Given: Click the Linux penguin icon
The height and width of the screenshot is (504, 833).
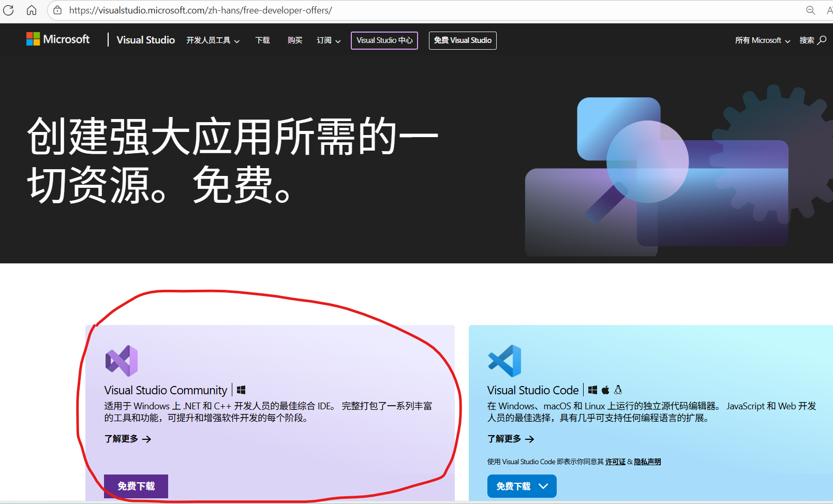Looking at the screenshot, I should click(x=618, y=390).
